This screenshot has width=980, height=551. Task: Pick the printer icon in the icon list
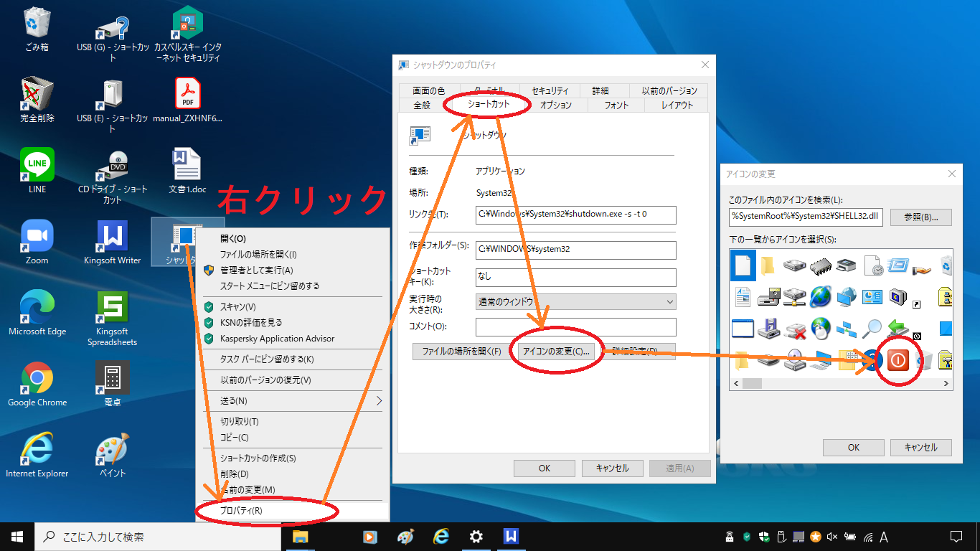pyautogui.click(x=847, y=265)
